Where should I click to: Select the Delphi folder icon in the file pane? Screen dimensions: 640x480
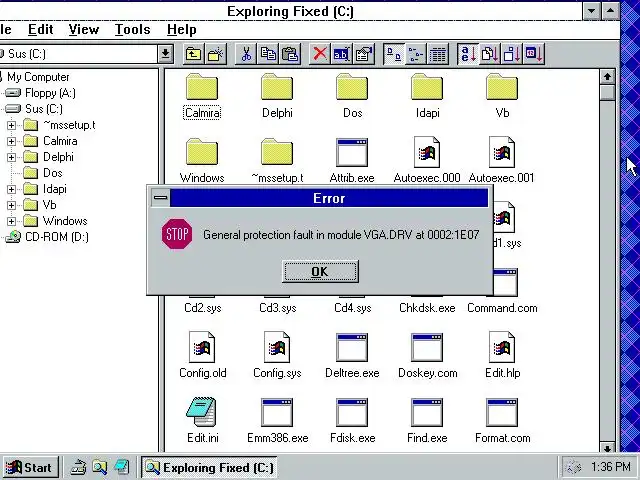tap(277, 87)
